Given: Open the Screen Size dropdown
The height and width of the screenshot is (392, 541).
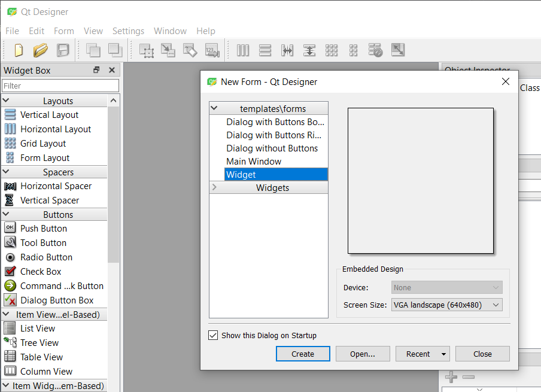Looking at the screenshot, I should coord(496,305).
